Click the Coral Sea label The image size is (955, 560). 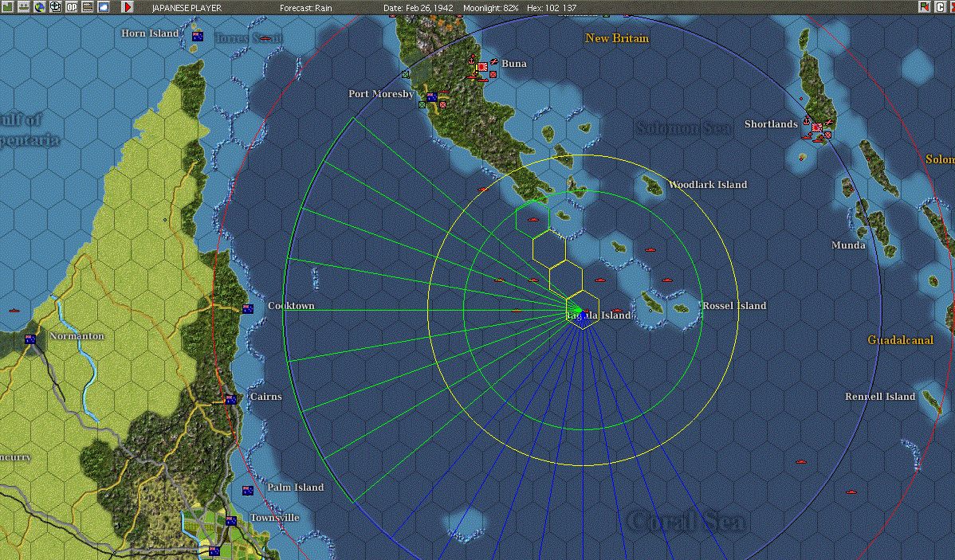click(686, 522)
